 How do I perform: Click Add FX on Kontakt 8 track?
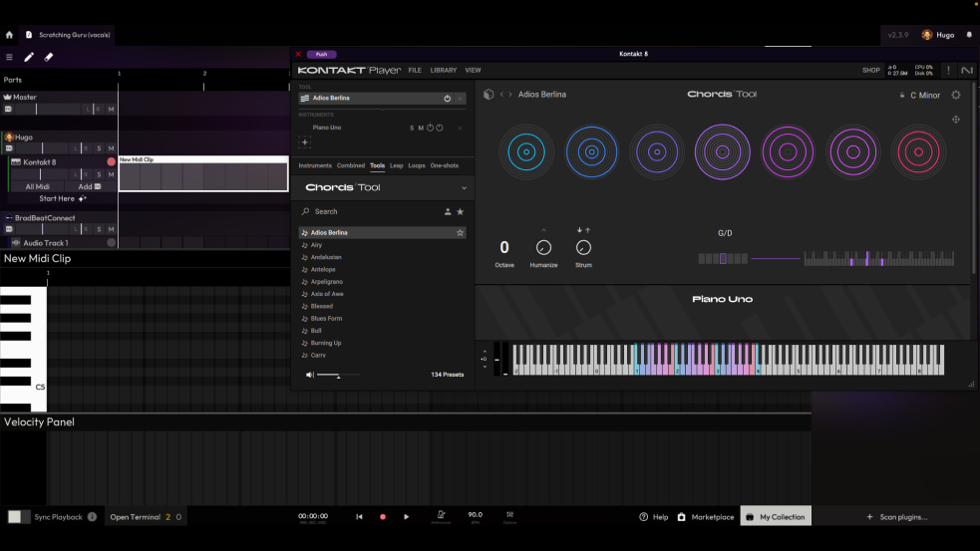(x=90, y=186)
